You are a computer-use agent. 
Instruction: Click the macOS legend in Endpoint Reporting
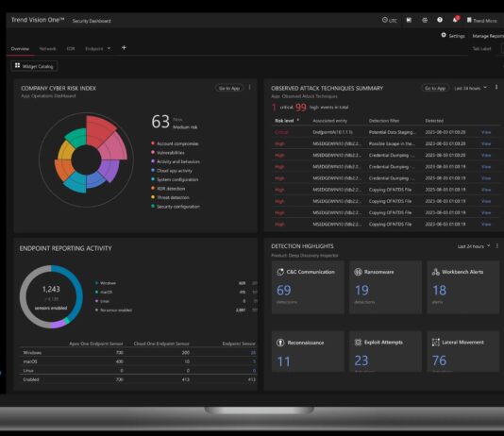point(104,292)
